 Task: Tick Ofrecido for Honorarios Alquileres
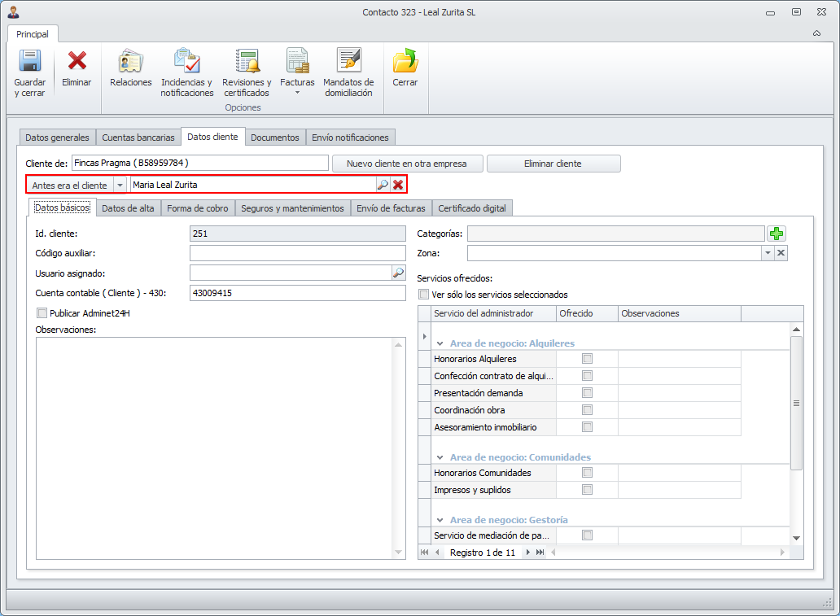587,359
